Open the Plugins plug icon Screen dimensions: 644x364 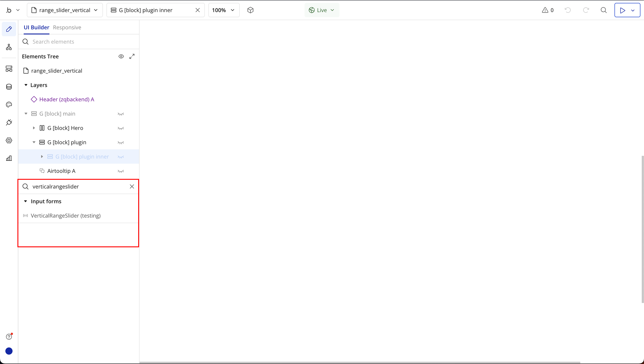9,123
